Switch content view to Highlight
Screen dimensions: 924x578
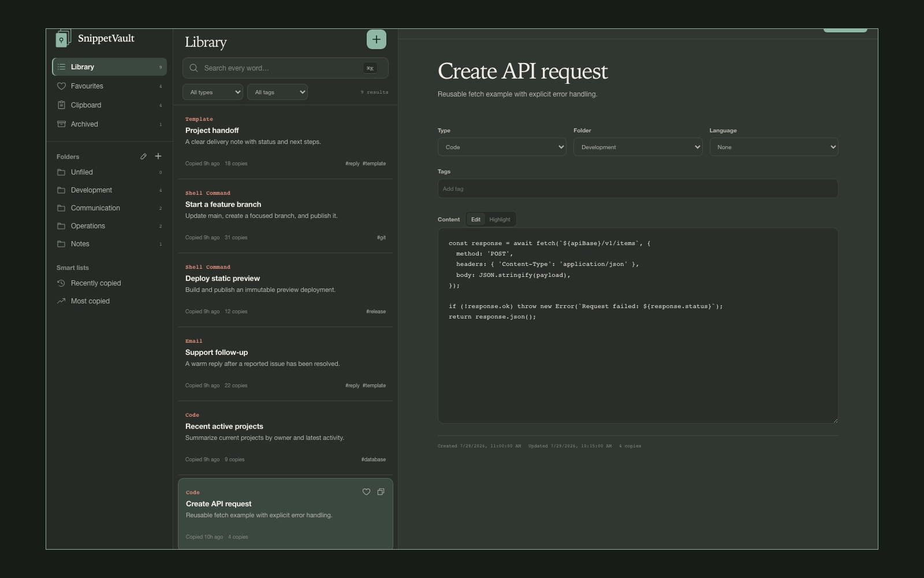coord(500,220)
